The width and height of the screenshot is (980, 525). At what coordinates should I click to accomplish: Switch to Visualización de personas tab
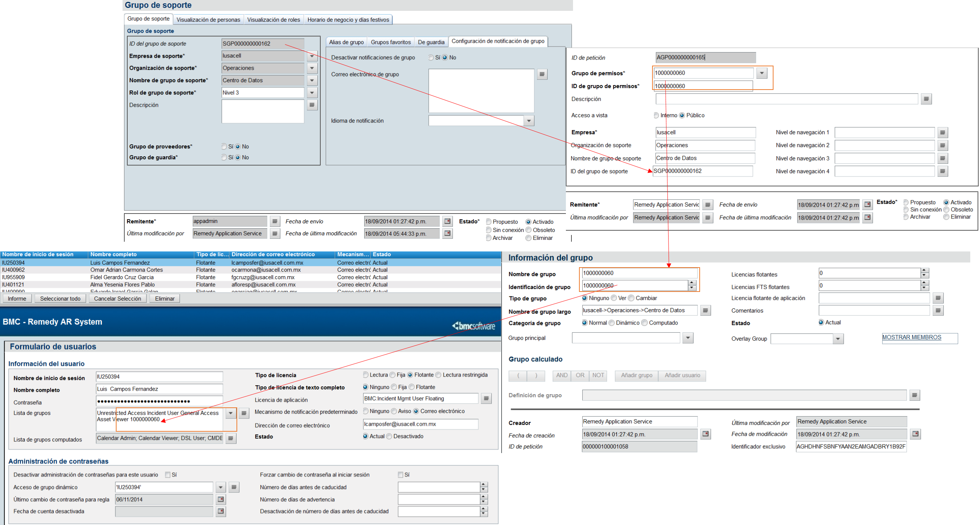pos(208,19)
